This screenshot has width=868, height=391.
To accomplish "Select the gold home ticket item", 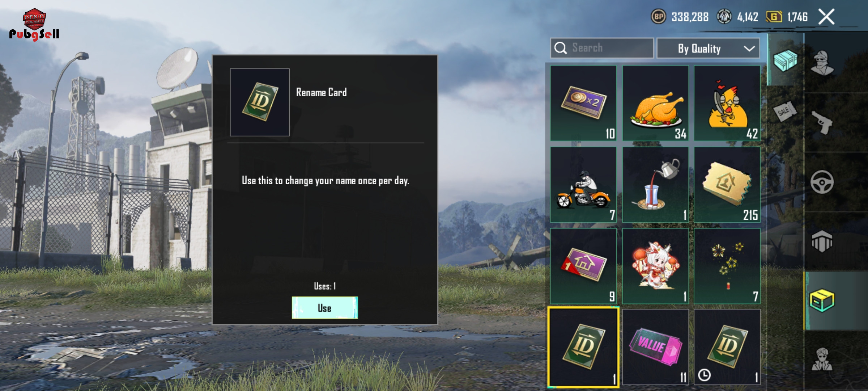I will click(x=727, y=185).
